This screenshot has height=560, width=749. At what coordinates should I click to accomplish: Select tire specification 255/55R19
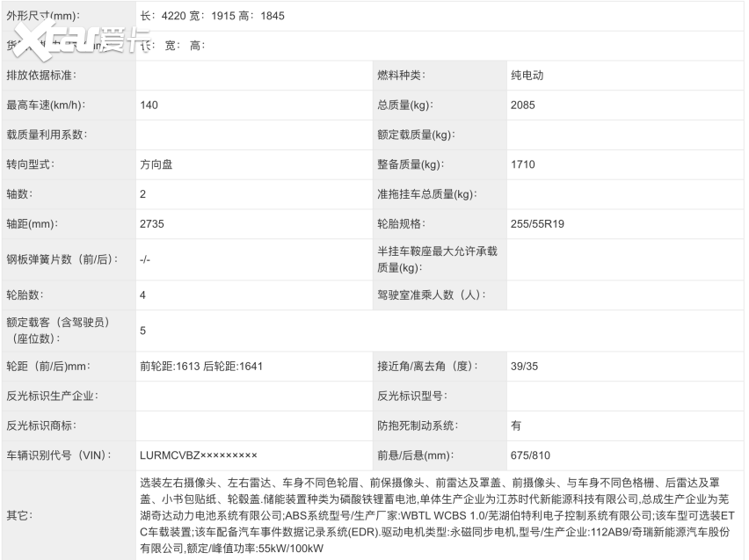(x=537, y=224)
